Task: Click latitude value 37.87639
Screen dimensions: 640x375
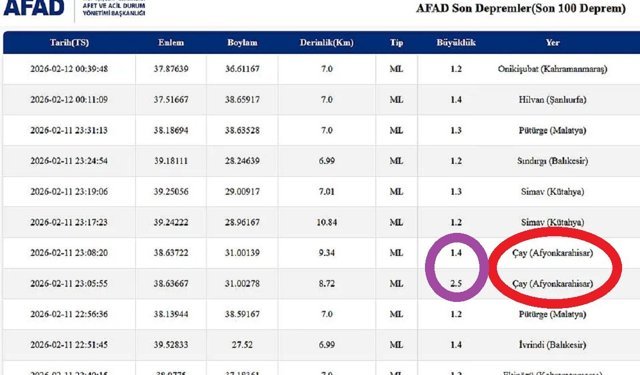Action: 171,69
